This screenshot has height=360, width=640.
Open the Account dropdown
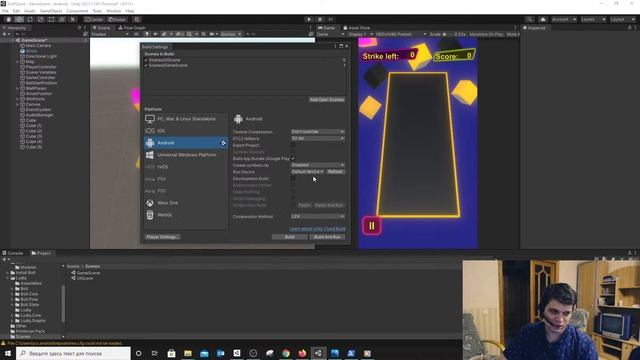pos(564,19)
